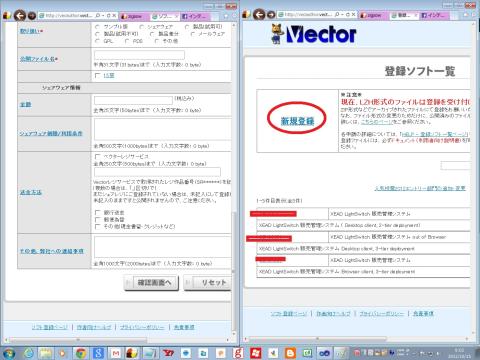Open プライバシーポリシー link in right window footer
Image resolution: width=480 pixels, height=360 pixels.
coord(382,314)
